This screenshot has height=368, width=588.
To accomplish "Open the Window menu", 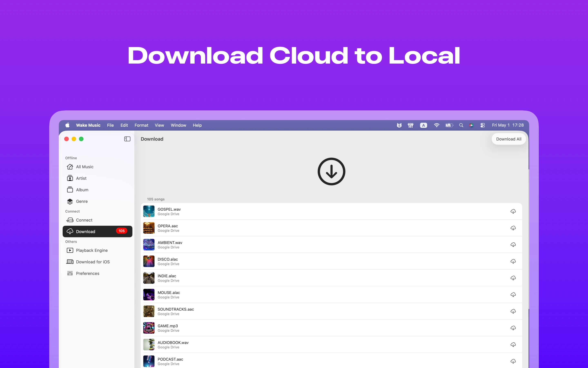I will point(178,125).
